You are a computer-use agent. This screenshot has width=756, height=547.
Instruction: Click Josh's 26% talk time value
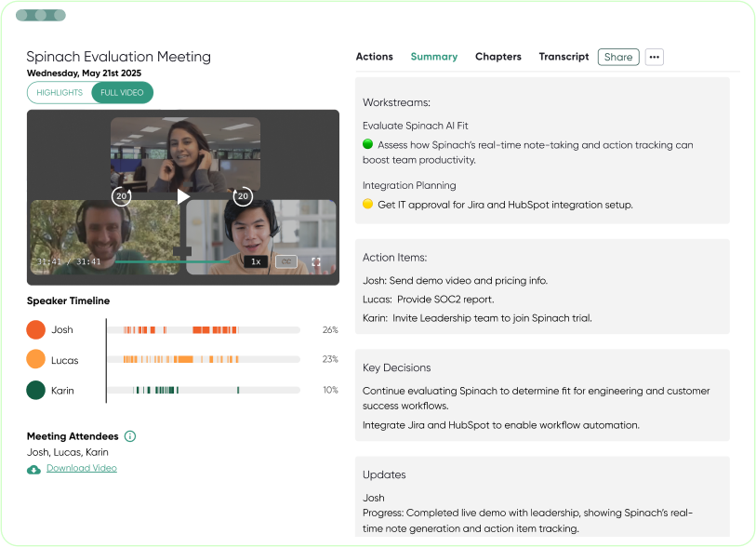pyautogui.click(x=330, y=330)
